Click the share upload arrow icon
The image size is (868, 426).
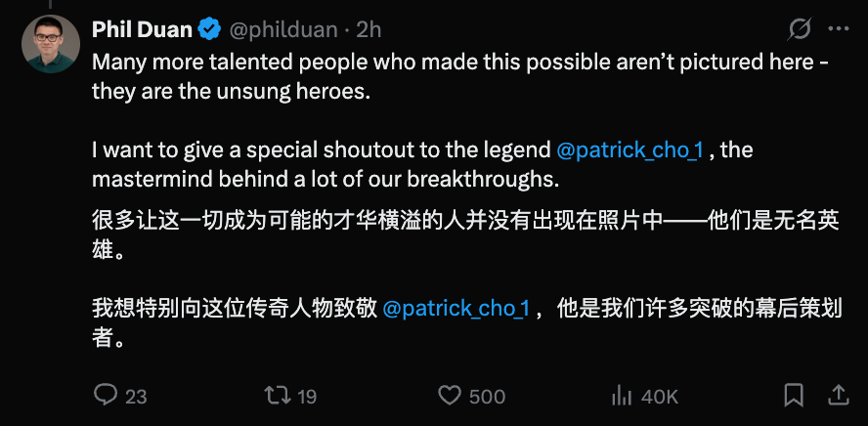[839, 395]
